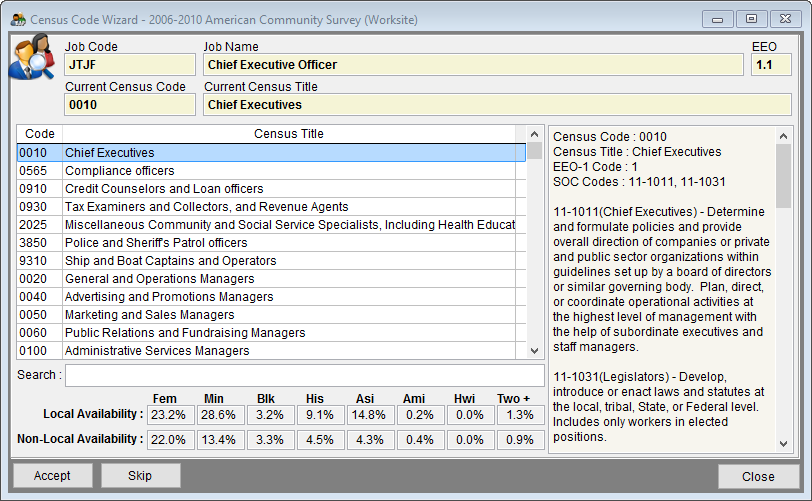Viewport: 812px width, 501px height.
Task: Click down arrow of description panel scrollbar
Action: pos(783,444)
